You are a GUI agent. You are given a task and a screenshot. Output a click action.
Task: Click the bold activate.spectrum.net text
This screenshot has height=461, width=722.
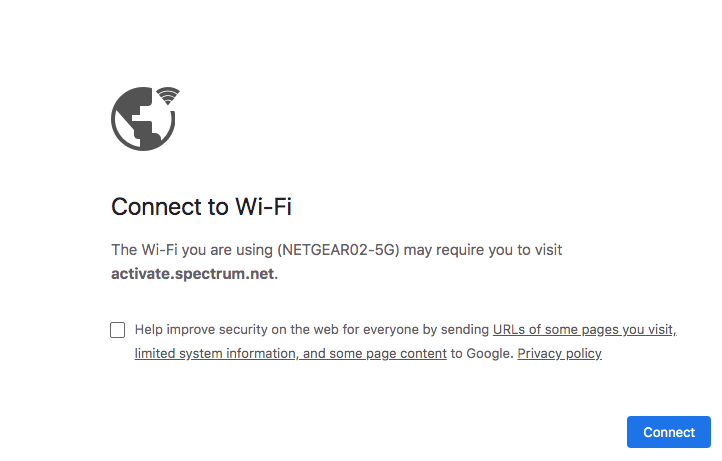click(192, 272)
